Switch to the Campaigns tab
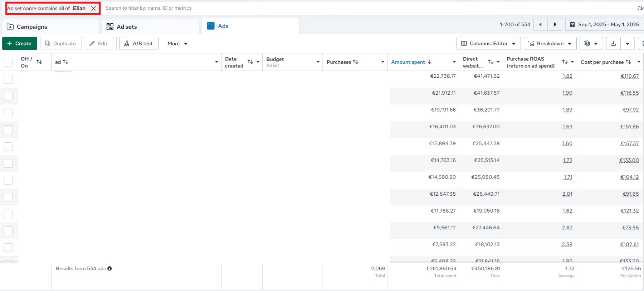 click(50, 27)
